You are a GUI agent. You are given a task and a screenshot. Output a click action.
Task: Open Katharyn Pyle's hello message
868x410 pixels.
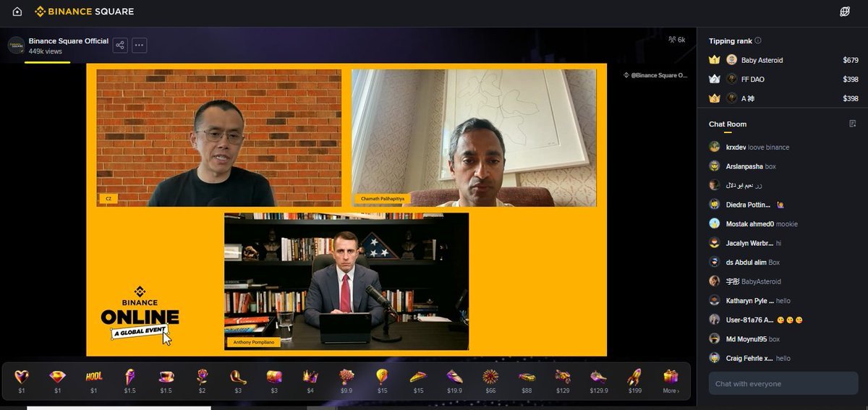750,301
